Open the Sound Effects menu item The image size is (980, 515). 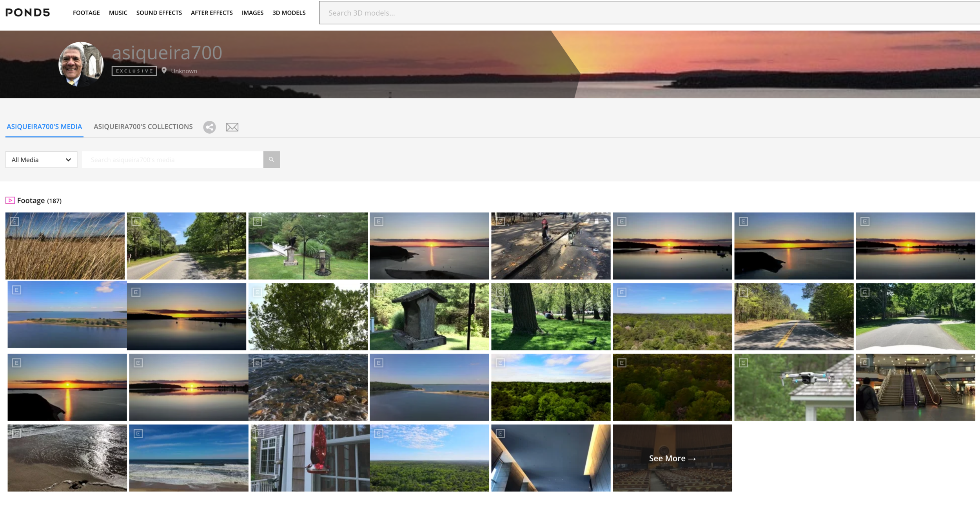(159, 13)
